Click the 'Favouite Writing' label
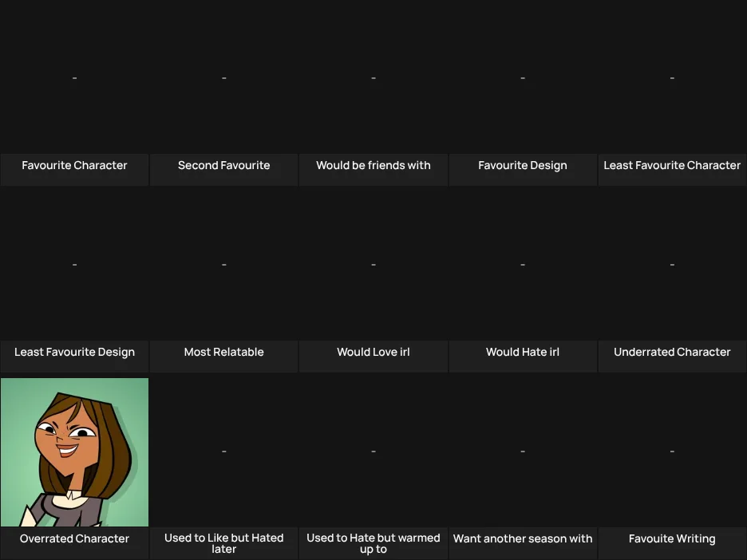Screen dimensions: 747x560 coord(672,538)
